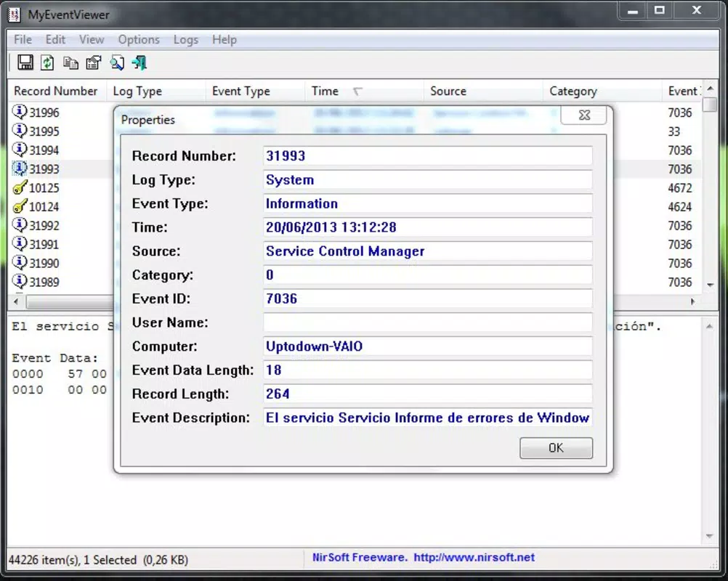Select the info icon of record 31996
This screenshot has width=728, height=581.
pyautogui.click(x=19, y=112)
